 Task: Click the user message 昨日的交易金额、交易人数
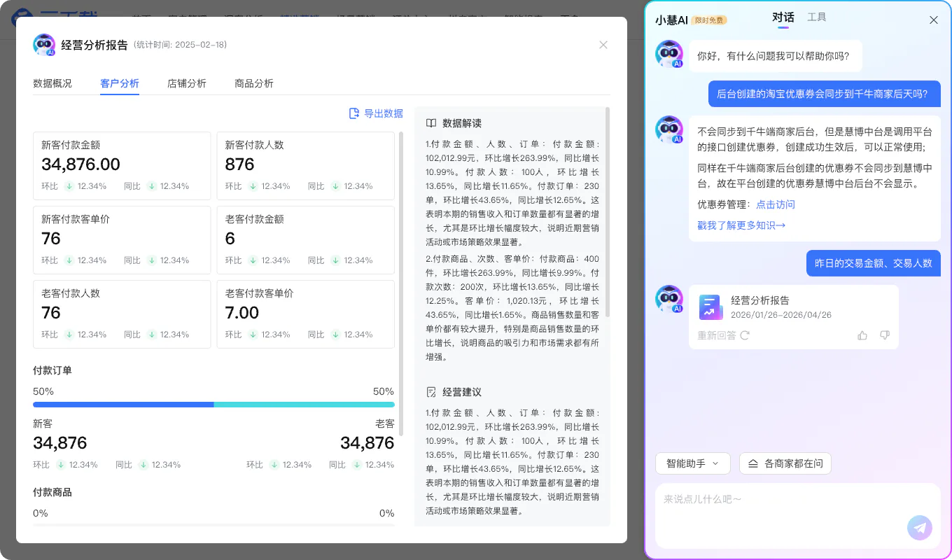pos(874,263)
